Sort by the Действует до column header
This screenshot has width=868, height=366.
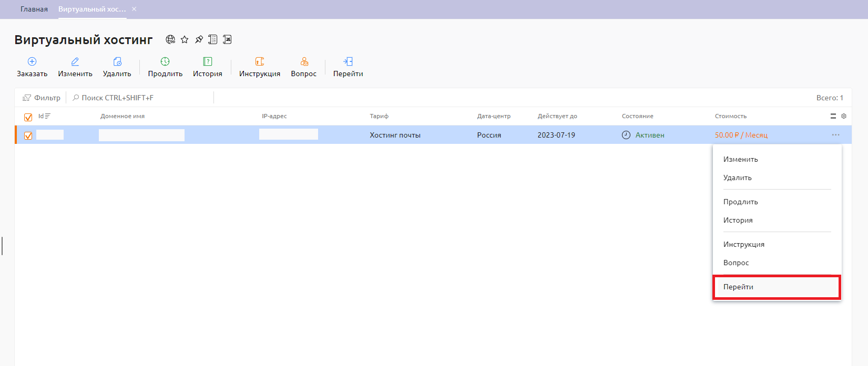(557, 116)
